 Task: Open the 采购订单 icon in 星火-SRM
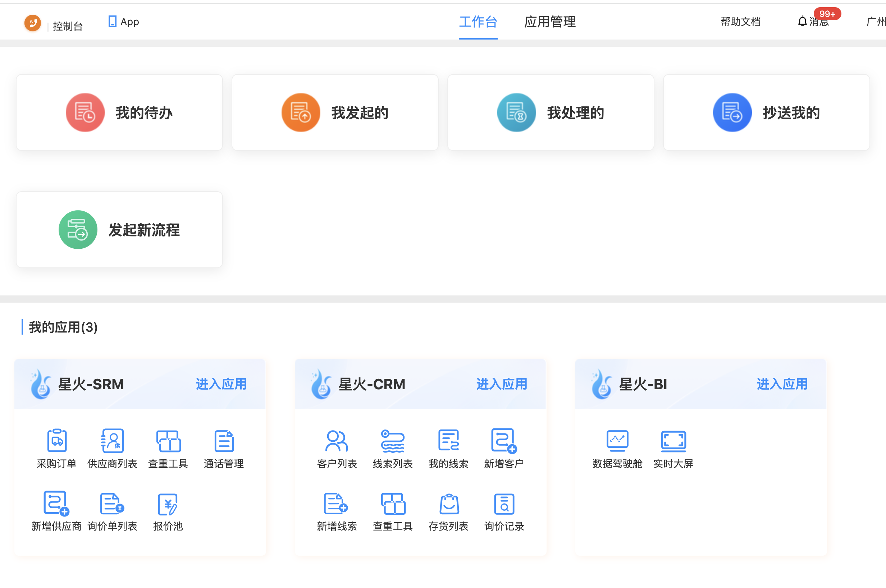tap(57, 441)
